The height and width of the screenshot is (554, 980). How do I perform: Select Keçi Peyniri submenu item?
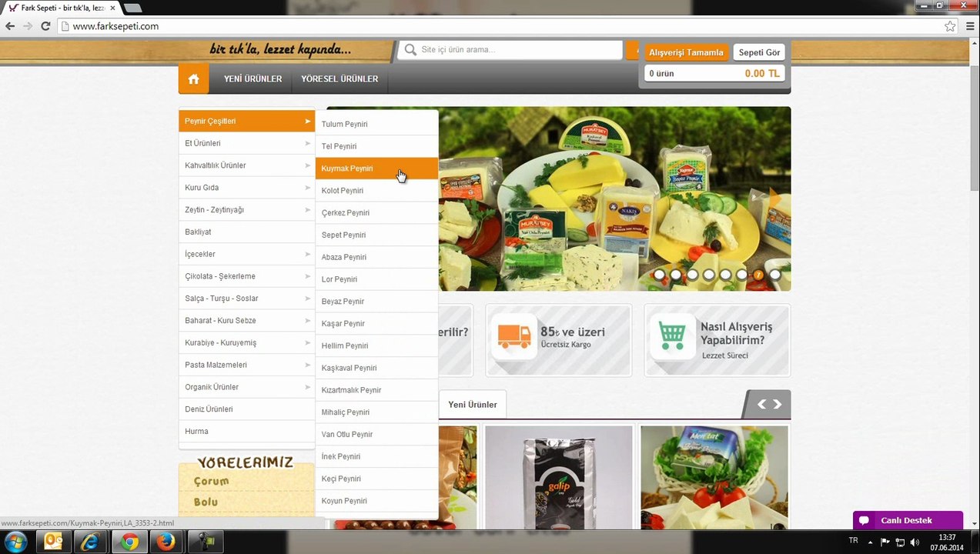click(x=376, y=479)
